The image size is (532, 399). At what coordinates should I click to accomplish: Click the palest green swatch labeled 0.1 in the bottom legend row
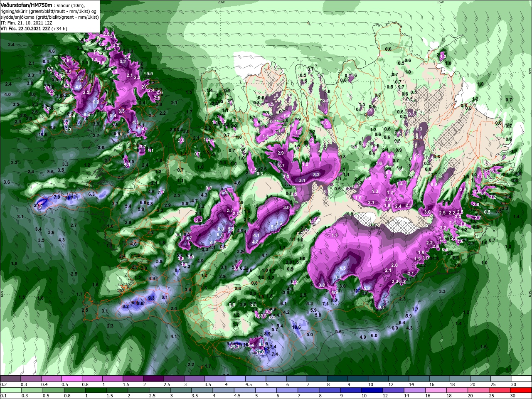[11, 390]
